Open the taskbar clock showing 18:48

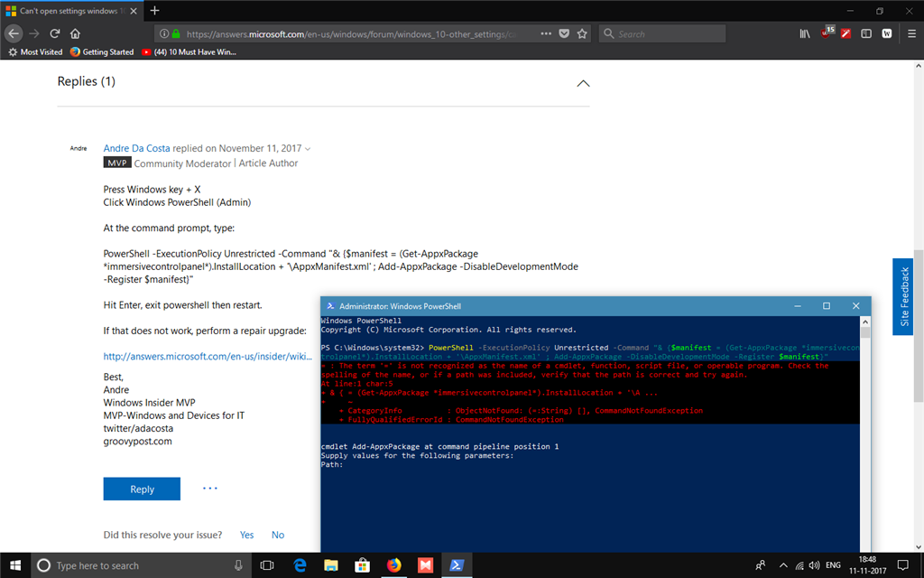[867, 565]
